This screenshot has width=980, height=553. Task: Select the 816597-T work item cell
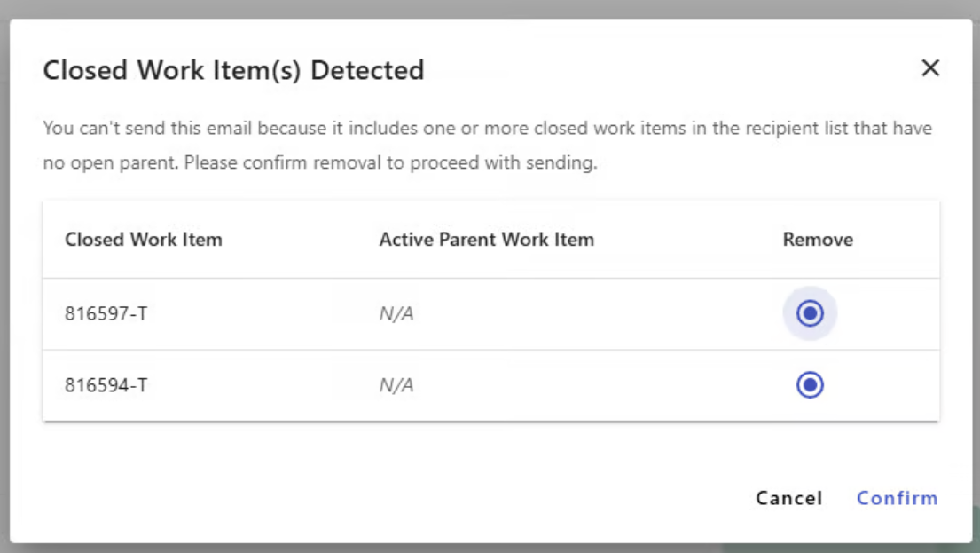(x=106, y=313)
